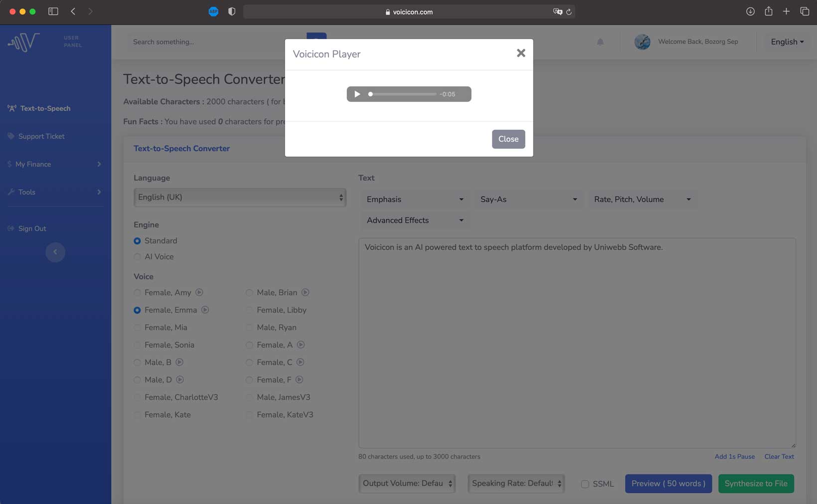Open Rate, Pitch, Volume dropdown
Viewport: 817px width, 504px height.
point(642,199)
